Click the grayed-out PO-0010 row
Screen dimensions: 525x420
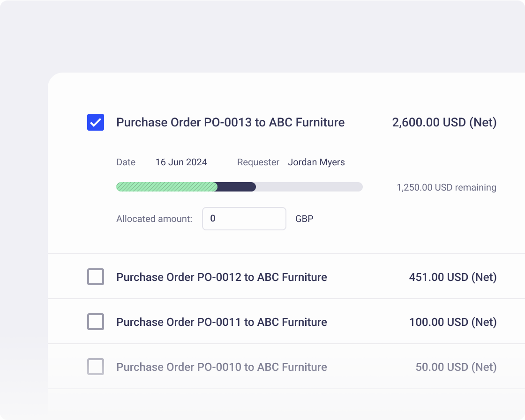click(221, 367)
